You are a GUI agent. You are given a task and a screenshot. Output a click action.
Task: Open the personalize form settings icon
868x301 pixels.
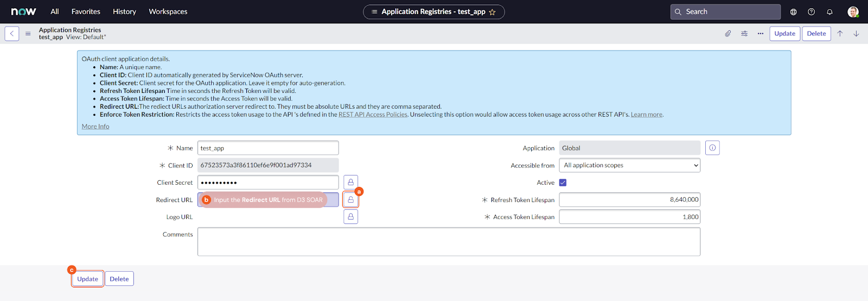point(744,34)
